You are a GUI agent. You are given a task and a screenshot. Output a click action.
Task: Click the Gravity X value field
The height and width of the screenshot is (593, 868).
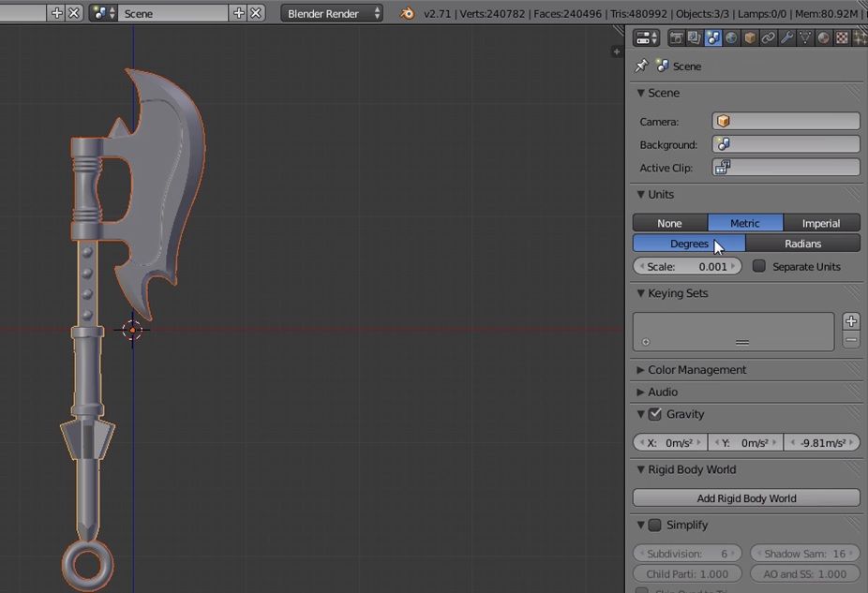[x=670, y=442]
